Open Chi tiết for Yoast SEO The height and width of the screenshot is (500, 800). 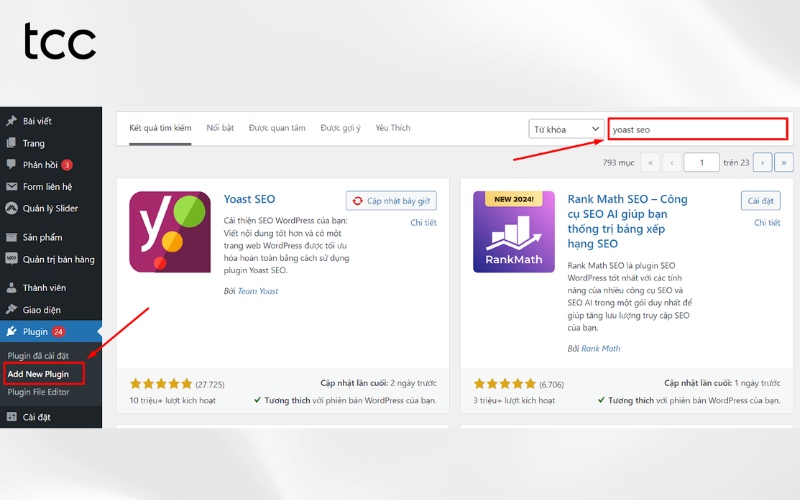tap(423, 222)
